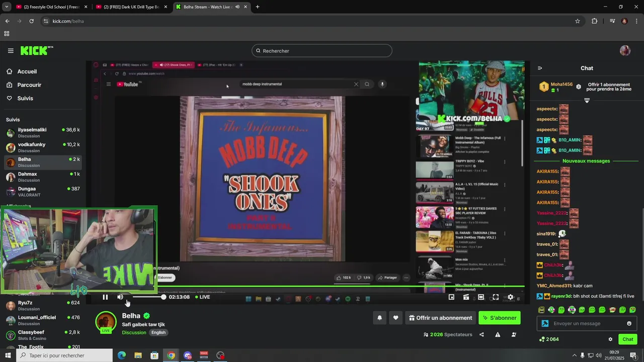Open Belha's live avatar
Image resolution: width=644 pixels, height=362 pixels.
tap(106, 322)
